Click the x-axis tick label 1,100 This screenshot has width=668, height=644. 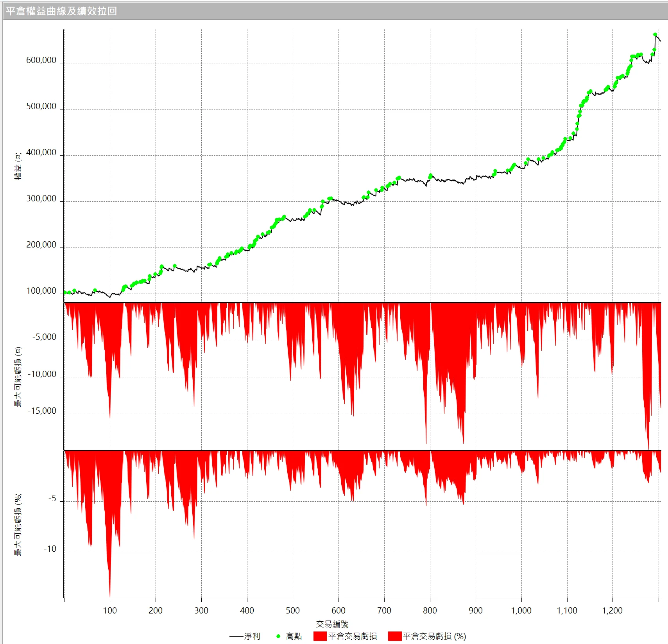click(x=567, y=610)
